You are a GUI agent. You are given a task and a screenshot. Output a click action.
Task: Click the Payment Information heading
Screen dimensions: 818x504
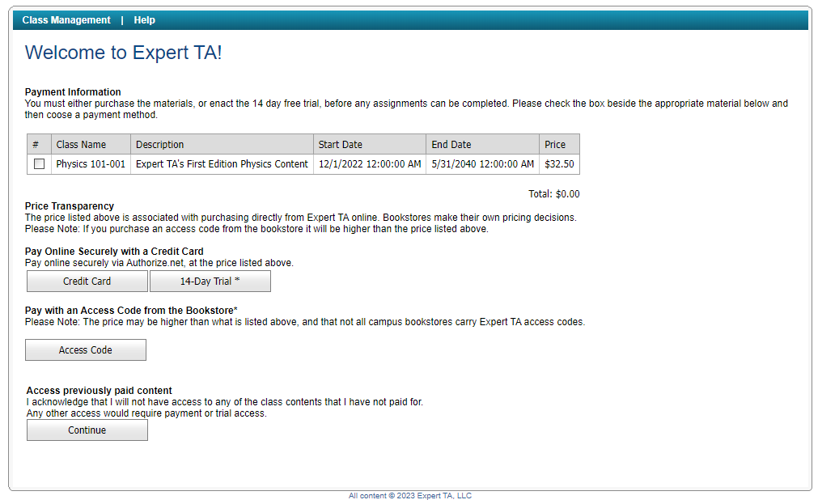point(73,92)
